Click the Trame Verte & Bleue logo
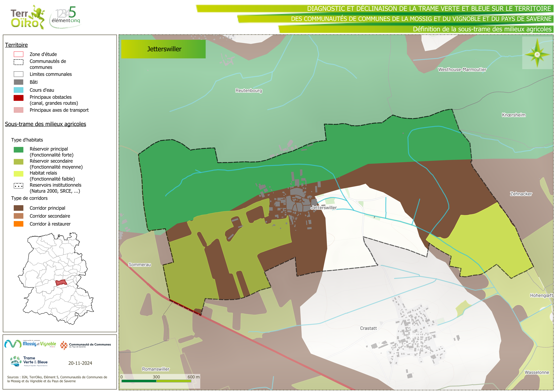The image size is (555, 392). 29,361
